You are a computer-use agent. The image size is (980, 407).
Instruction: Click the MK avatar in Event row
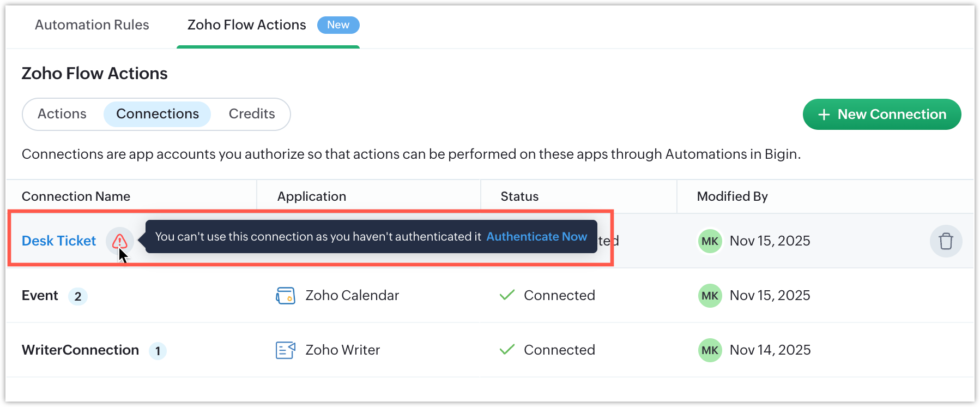(710, 296)
